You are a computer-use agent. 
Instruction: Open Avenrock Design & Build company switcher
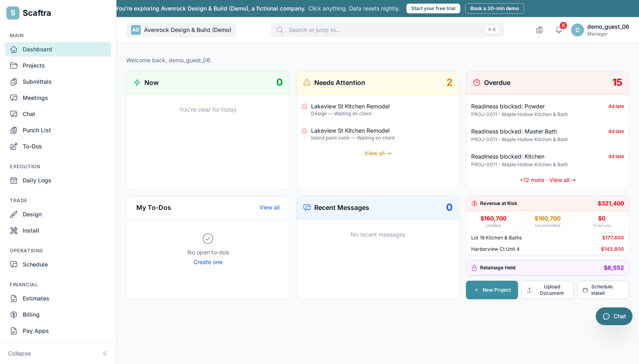point(181,30)
